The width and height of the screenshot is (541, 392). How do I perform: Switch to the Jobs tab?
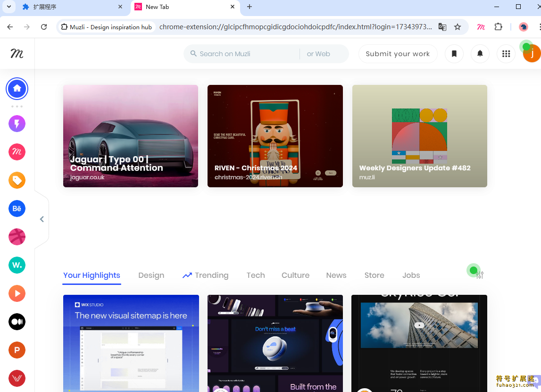[411, 275]
